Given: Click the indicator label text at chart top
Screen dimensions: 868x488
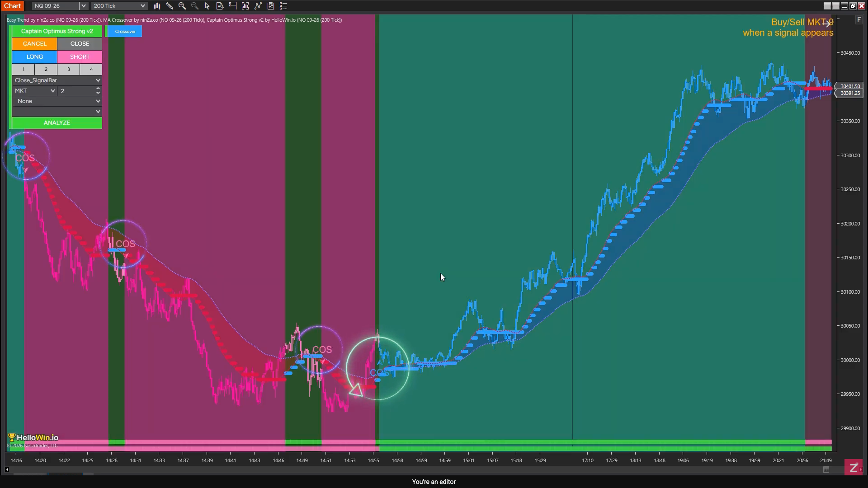Looking at the screenshot, I should click(x=174, y=20).
